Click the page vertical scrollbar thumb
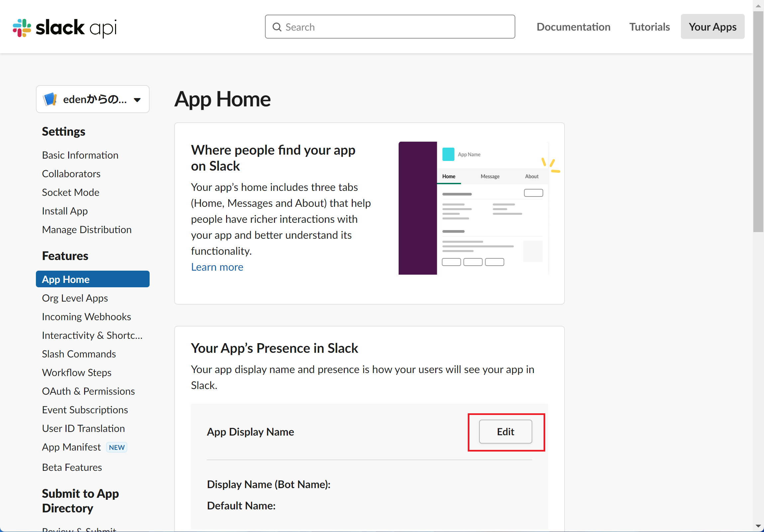The image size is (764, 532). (x=758, y=121)
